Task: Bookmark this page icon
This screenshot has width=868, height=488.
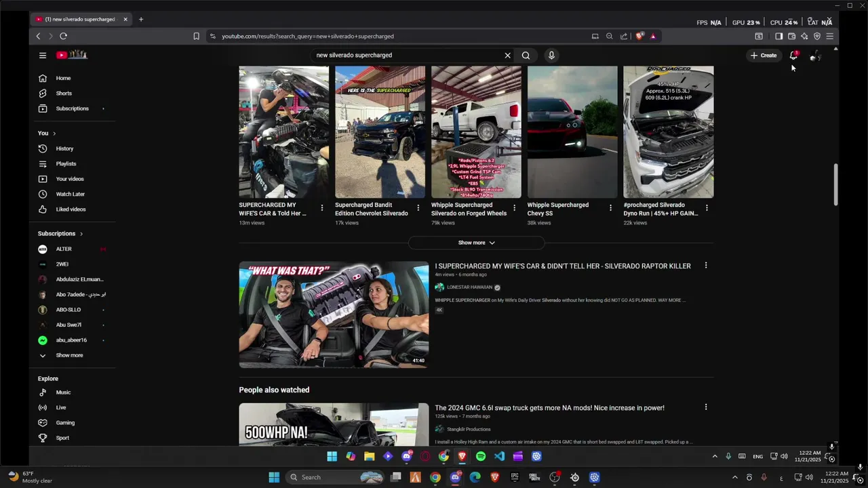Action: (196, 36)
